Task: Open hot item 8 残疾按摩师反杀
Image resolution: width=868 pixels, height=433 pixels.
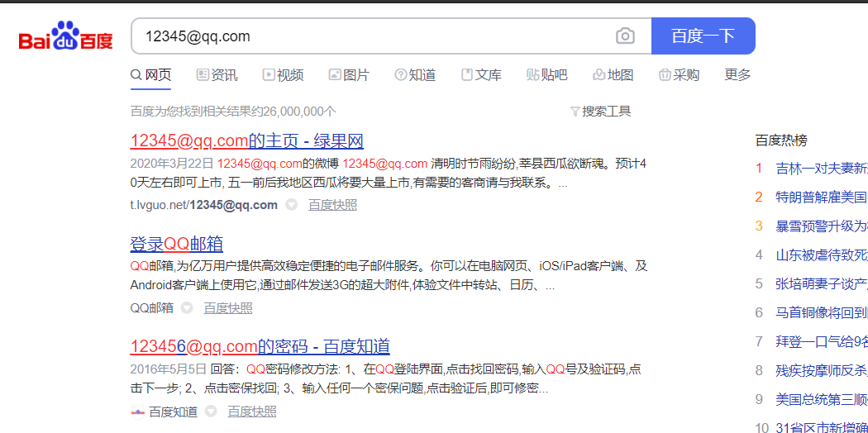Action: 821,370
